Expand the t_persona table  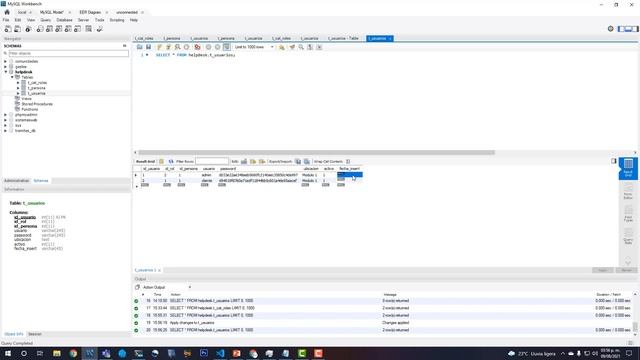click(18, 88)
